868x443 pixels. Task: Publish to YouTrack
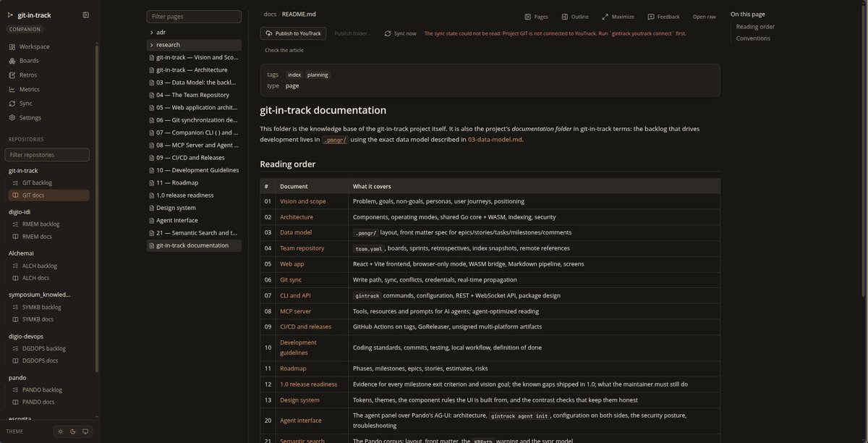click(293, 33)
